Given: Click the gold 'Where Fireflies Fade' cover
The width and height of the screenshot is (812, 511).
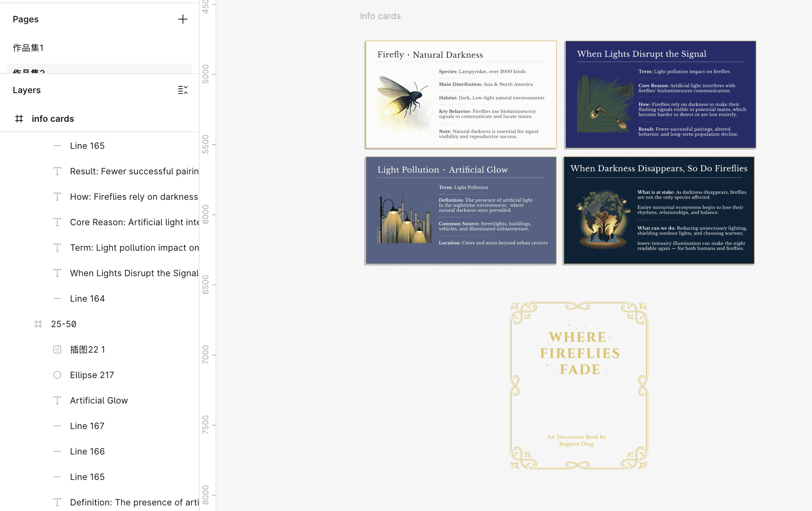Looking at the screenshot, I should coord(579,385).
